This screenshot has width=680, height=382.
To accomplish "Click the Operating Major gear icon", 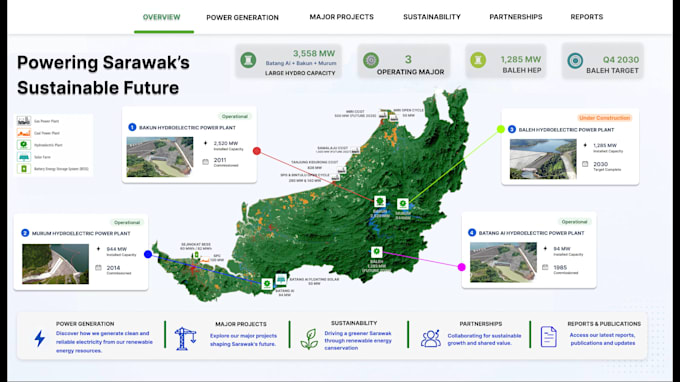I will point(371,60).
